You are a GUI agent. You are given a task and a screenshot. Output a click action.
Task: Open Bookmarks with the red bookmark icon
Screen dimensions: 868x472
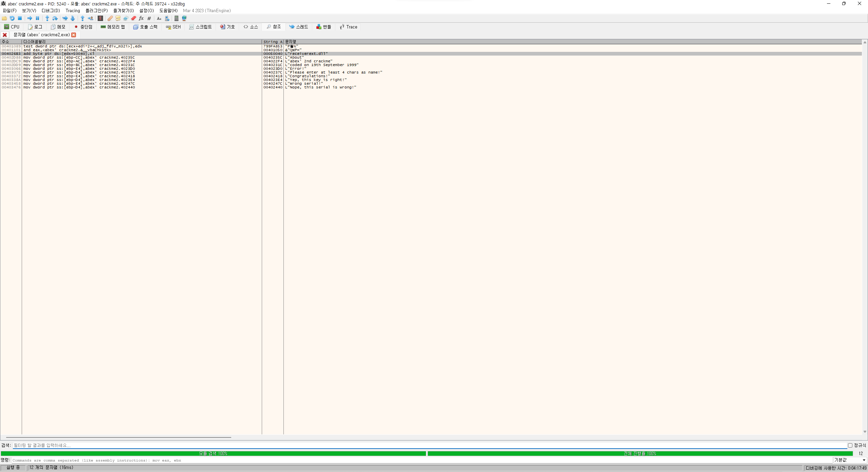point(134,18)
